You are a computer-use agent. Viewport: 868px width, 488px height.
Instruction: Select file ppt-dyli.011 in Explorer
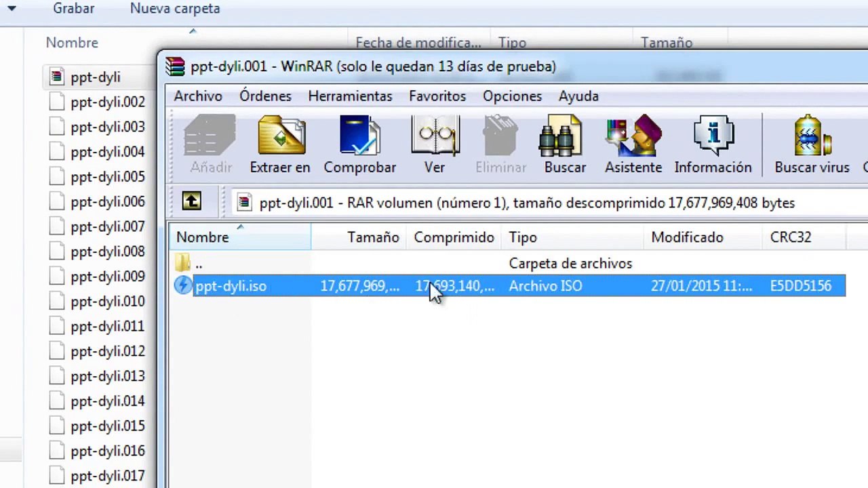108,326
